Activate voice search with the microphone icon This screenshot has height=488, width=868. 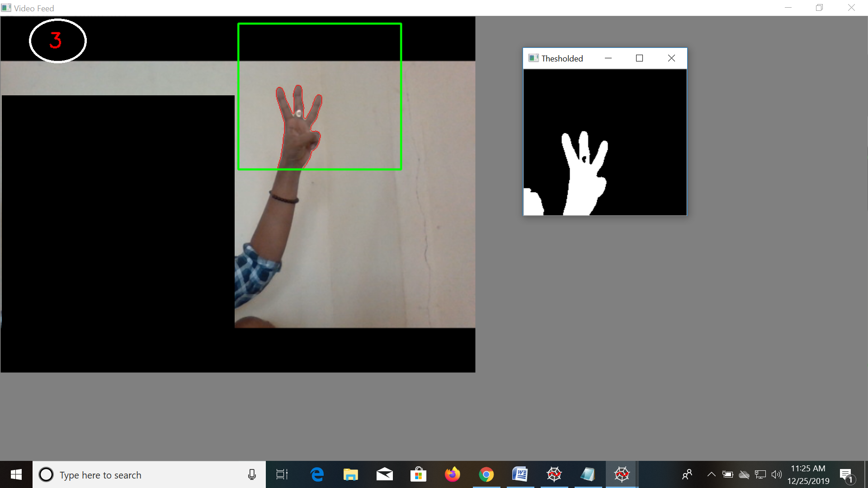(252, 474)
